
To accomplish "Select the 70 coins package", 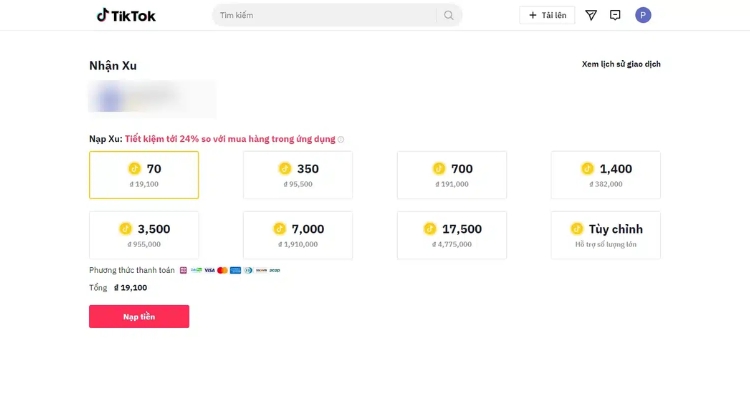I will [144, 175].
